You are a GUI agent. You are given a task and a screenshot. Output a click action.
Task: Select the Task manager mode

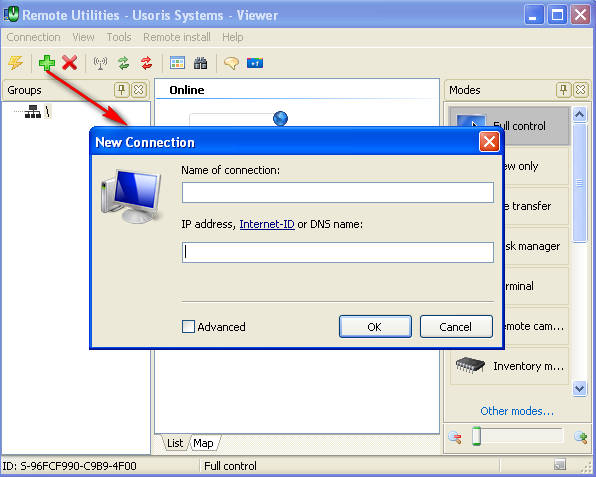click(x=536, y=246)
